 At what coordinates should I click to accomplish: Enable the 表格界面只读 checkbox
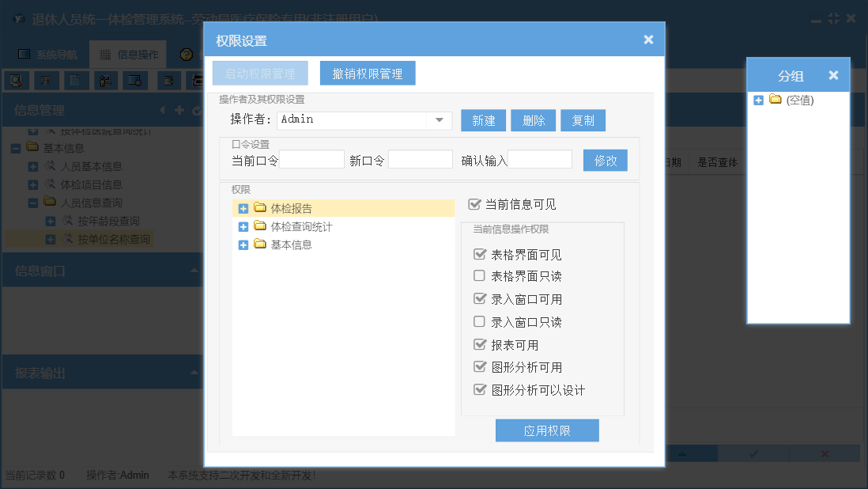tap(479, 276)
